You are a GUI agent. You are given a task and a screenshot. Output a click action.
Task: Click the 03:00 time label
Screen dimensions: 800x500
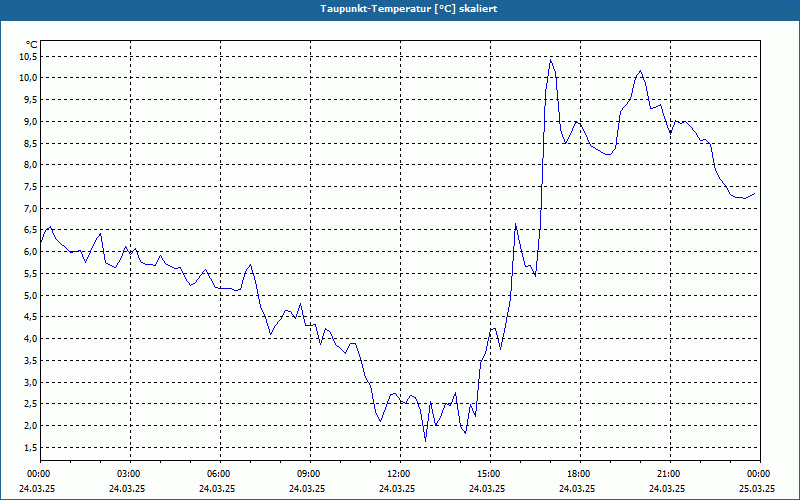(x=131, y=474)
